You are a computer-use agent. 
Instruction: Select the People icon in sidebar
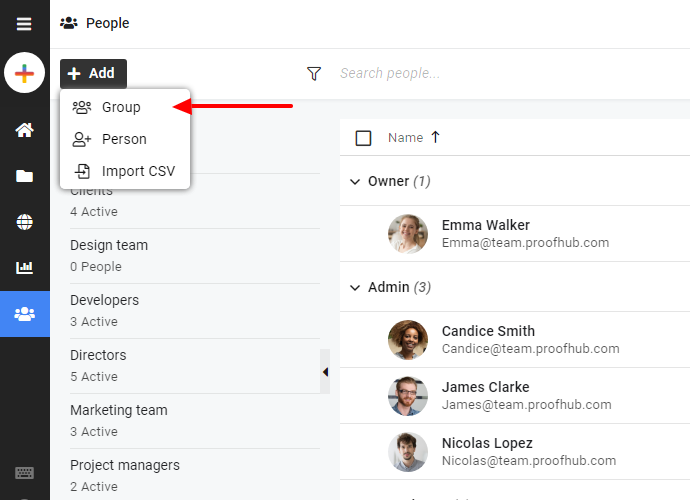(25, 314)
